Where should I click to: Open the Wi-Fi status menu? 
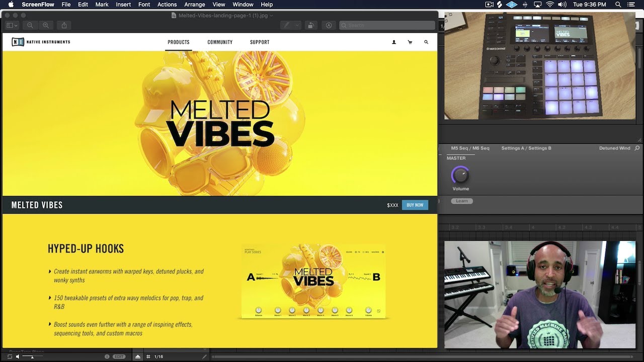pos(550,5)
